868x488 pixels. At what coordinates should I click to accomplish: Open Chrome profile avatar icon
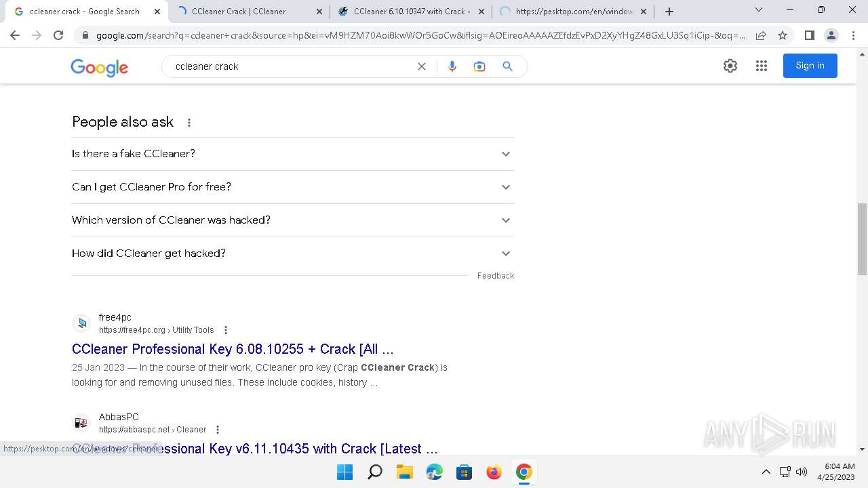tap(831, 35)
